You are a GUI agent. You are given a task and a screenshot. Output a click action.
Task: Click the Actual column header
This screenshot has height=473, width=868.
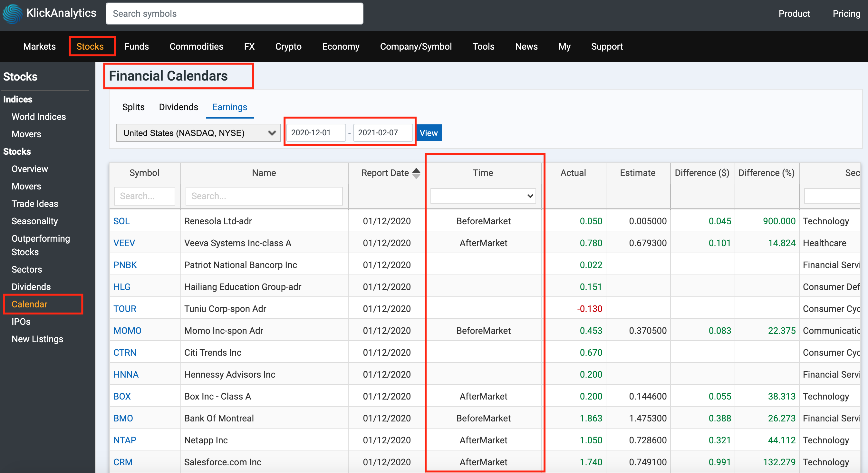[573, 173]
